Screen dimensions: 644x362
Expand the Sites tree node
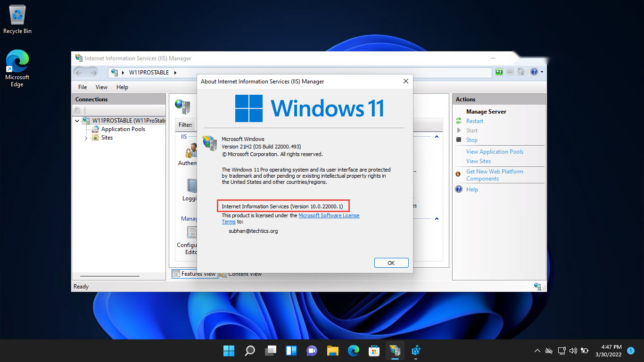86,138
